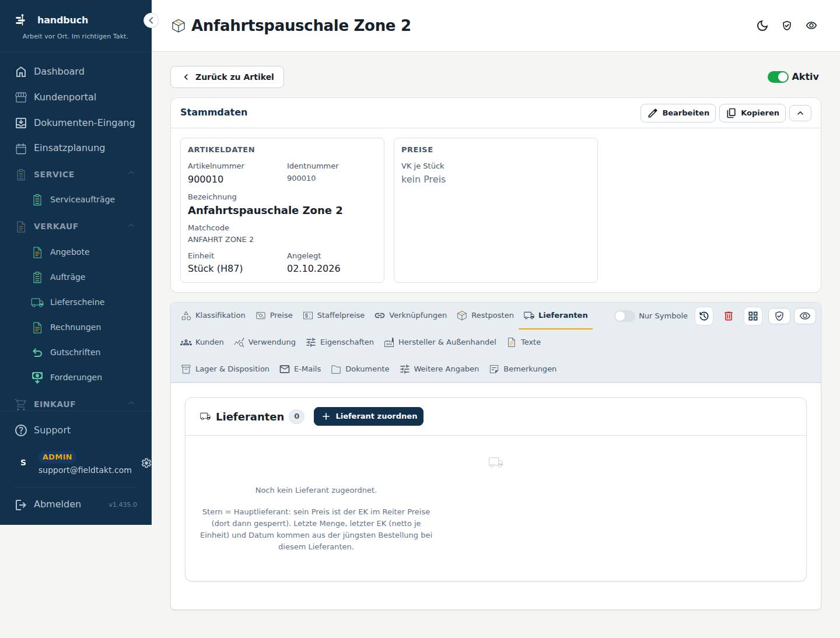Collapse the sidebar with the chevron button
The width and height of the screenshot is (840, 638).
150,20
